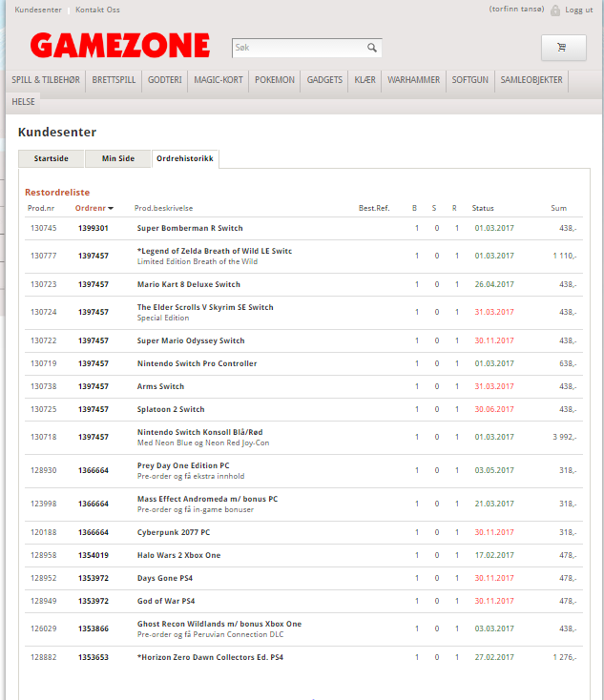The width and height of the screenshot is (604, 700).
Task: Sort by Prod.nr column header
Action: 41,208
